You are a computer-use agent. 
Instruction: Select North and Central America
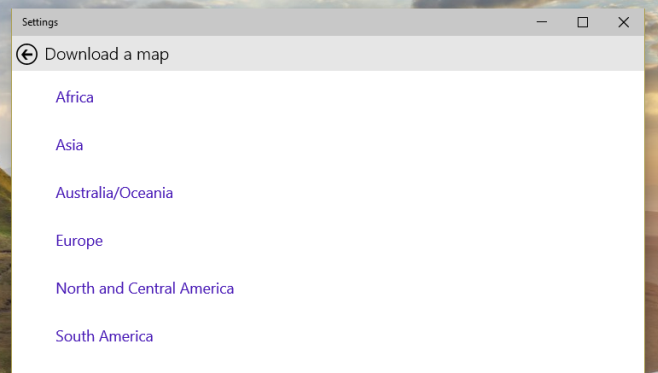(145, 289)
